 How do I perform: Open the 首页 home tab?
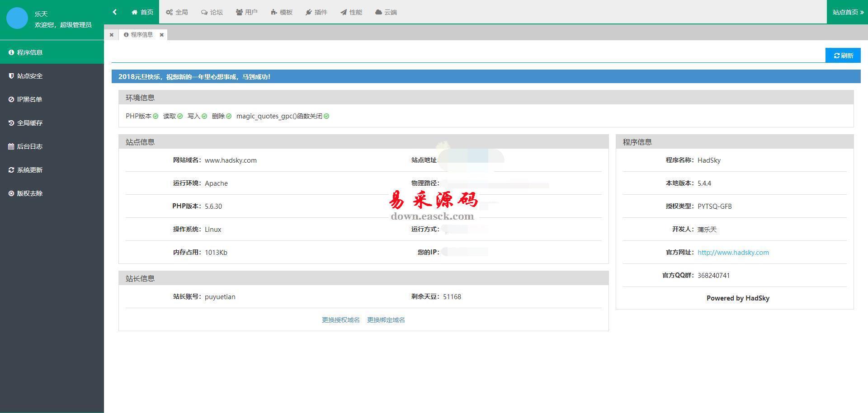pos(142,12)
